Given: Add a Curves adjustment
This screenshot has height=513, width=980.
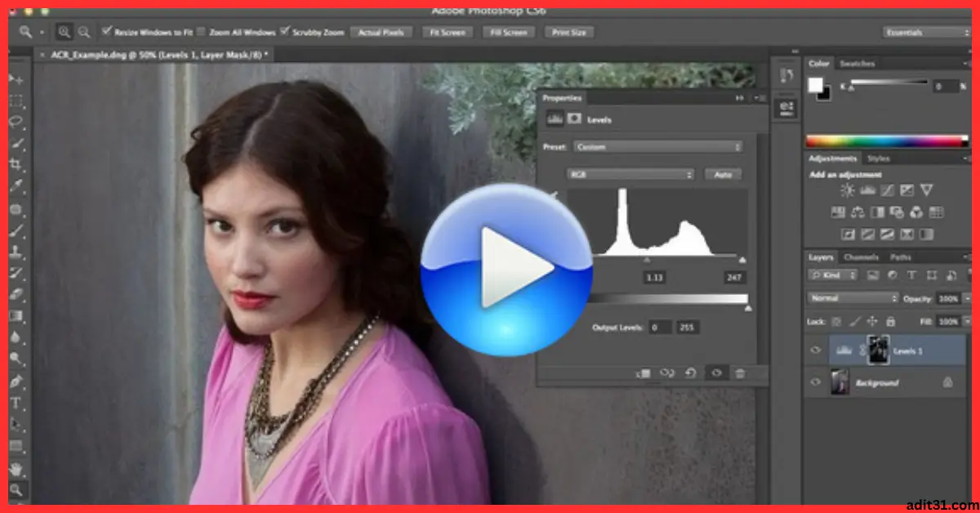Looking at the screenshot, I should [x=887, y=190].
